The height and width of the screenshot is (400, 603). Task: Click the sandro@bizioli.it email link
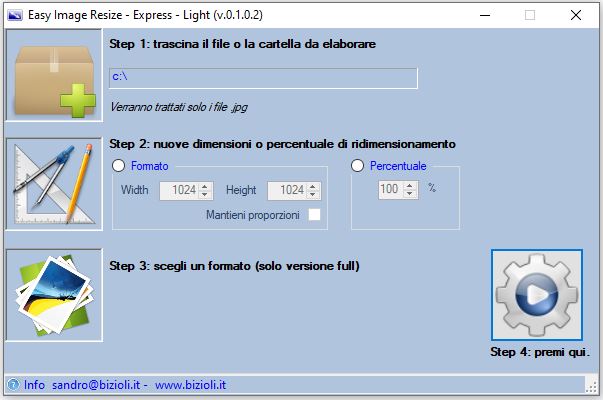coord(96,385)
